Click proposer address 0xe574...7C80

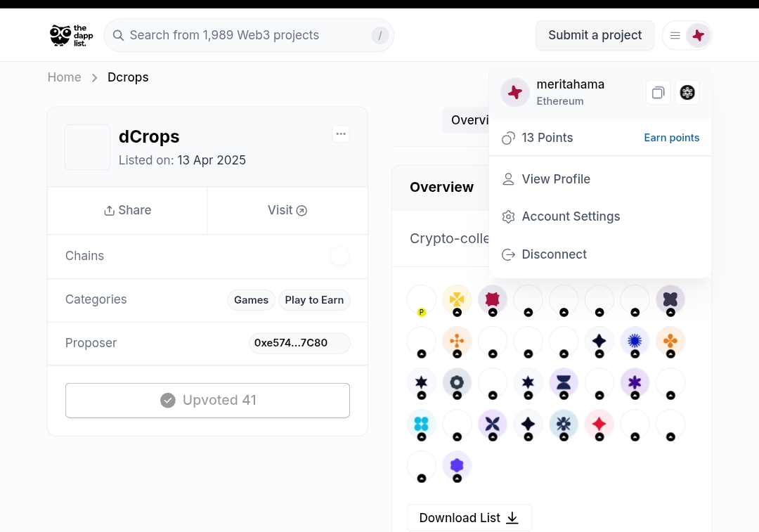click(x=299, y=343)
